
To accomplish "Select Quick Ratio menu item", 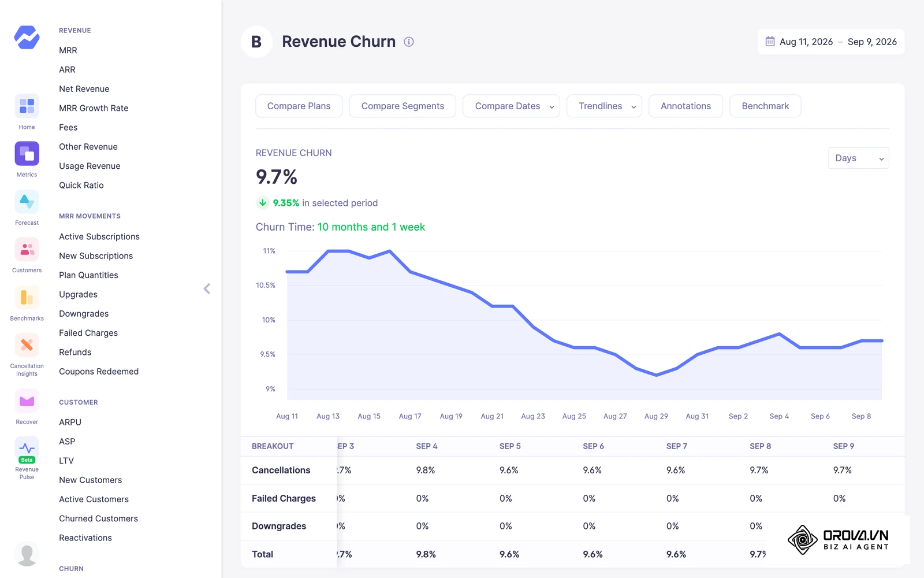I will [81, 185].
